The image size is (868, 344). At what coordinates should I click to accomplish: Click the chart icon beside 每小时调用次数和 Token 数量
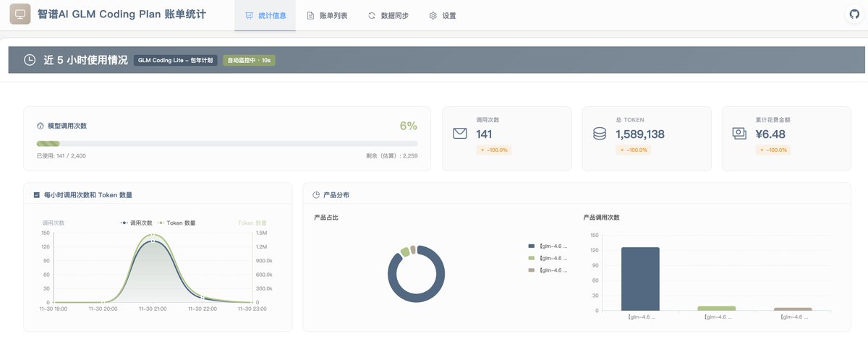click(x=37, y=195)
